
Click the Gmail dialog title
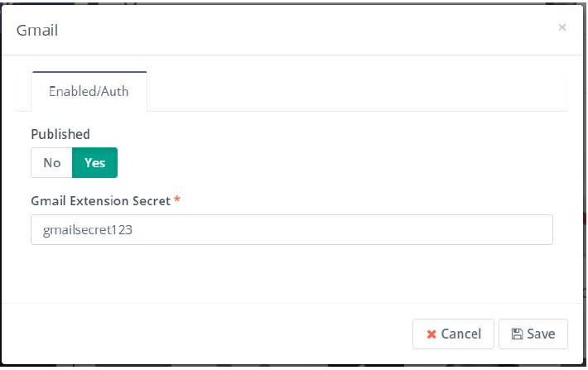[x=37, y=31]
